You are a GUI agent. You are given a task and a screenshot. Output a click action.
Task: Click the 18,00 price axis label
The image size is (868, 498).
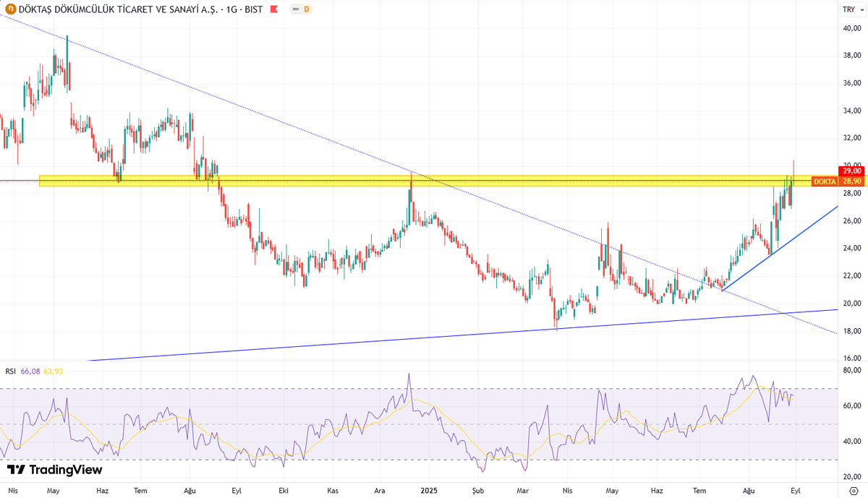pos(851,330)
